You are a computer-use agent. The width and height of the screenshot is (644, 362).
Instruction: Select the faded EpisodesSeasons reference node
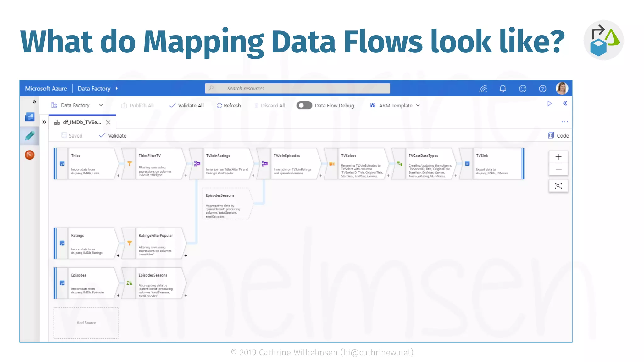(227, 203)
